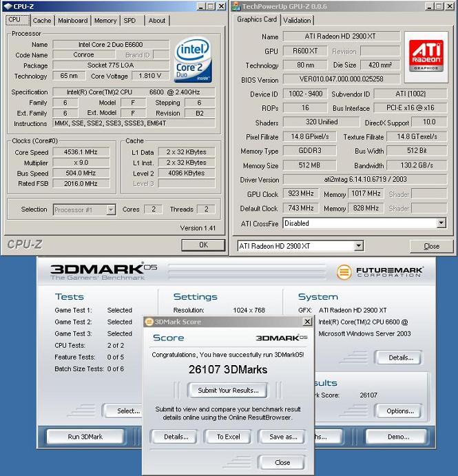Click the Core Voltage value 1.810 V

click(x=150, y=76)
